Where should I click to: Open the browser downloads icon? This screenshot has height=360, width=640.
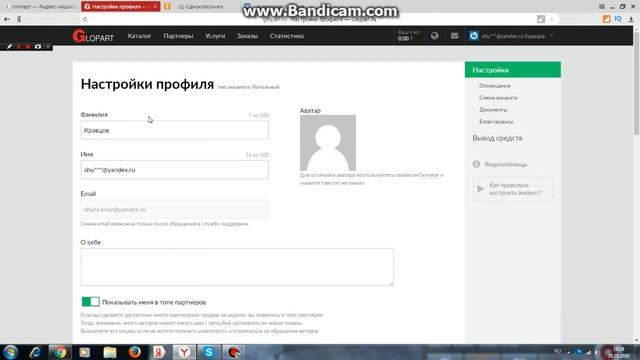pyautogui.click(x=631, y=19)
